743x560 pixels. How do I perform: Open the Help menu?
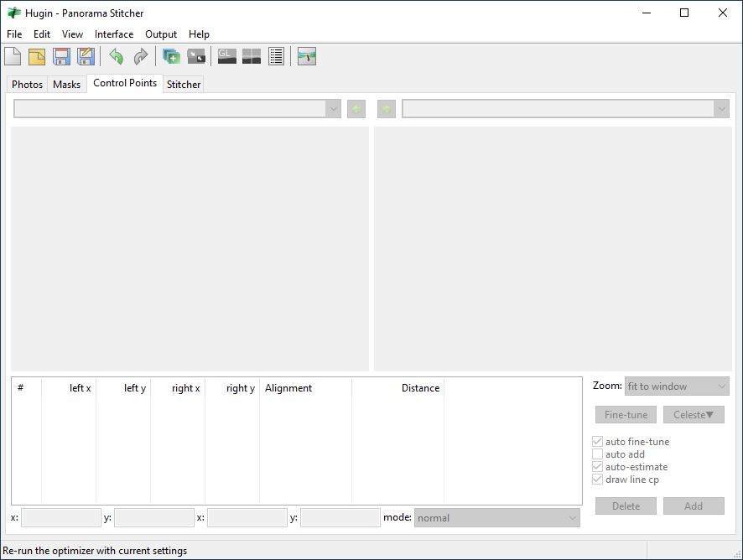(199, 34)
